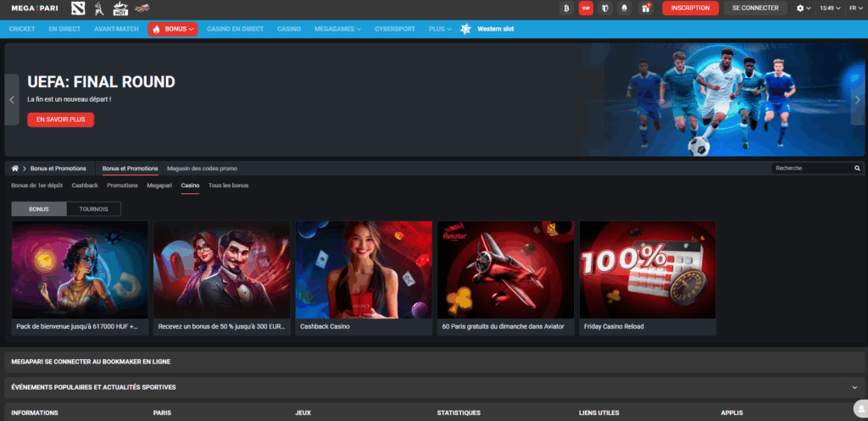The image size is (868, 421).
Task: Click the egg-shaped icon in header
Action: click(x=625, y=8)
